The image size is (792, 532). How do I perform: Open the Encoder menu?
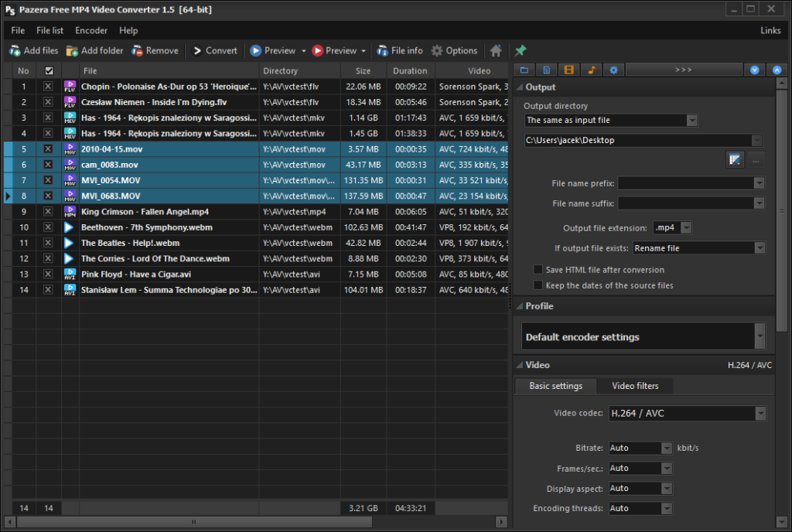click(x=91, y=30)
